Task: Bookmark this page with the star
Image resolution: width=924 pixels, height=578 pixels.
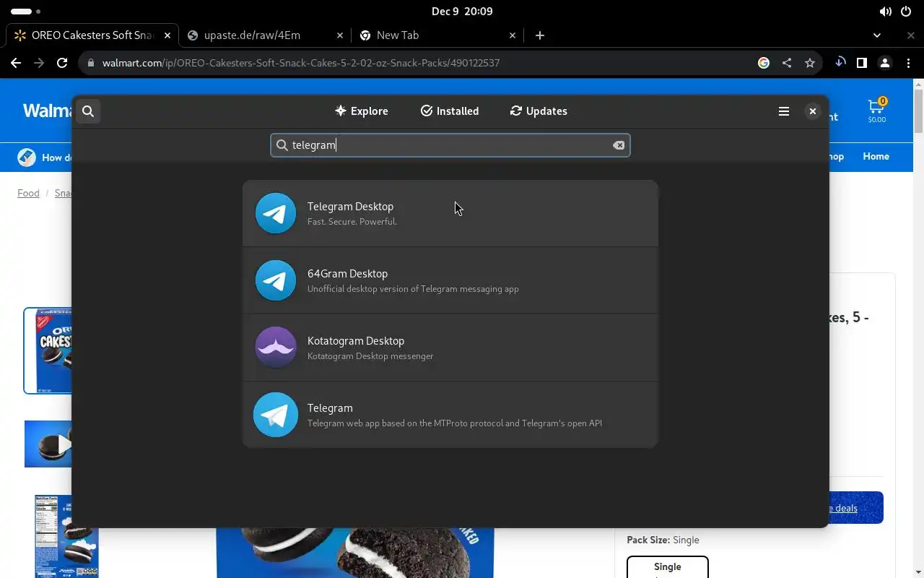Action: 810,63
